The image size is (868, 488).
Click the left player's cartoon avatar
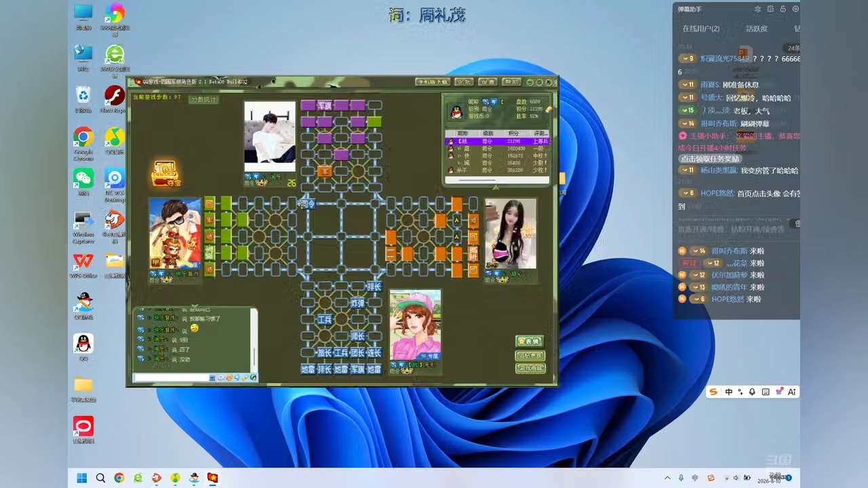[x=176, y=233]
